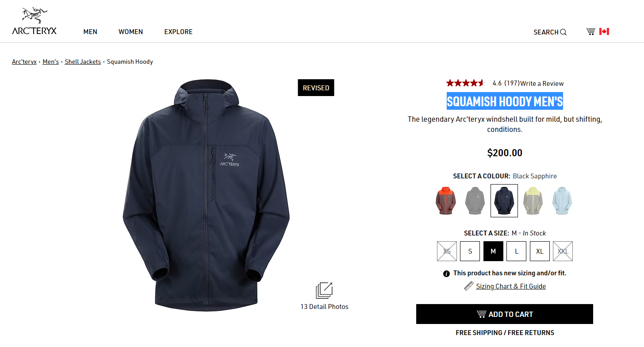The width and height of the screenshot is (644, 347).
Task: Add the jacket to cart
Action: (x=505, y=314)
